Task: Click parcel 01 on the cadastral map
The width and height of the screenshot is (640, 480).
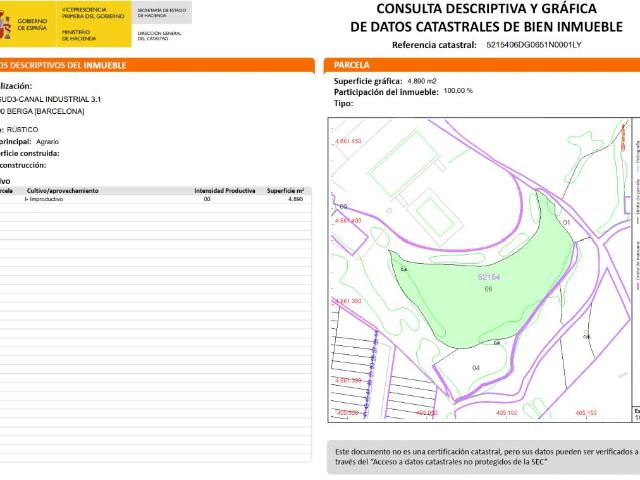Action: point(566,221)
